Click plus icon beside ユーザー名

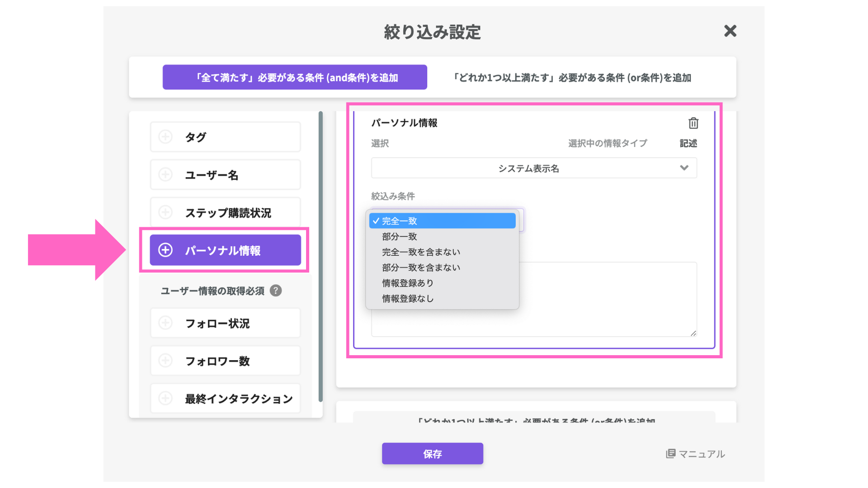tap(165, 174)
